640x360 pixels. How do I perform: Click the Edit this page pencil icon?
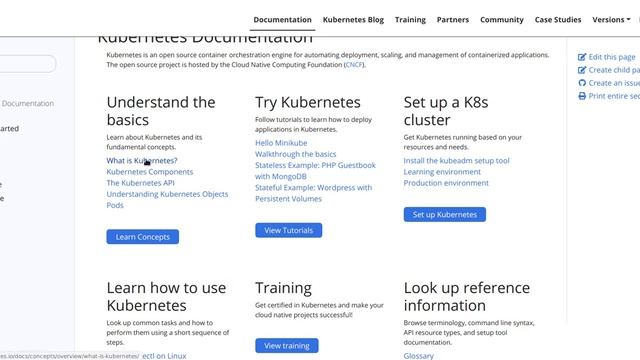(x=582, y=57)
